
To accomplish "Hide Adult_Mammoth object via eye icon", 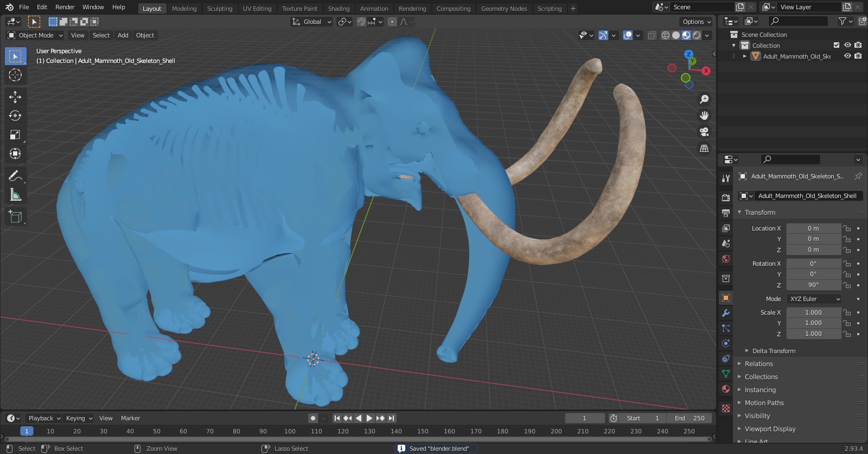I will click(847, 56).
